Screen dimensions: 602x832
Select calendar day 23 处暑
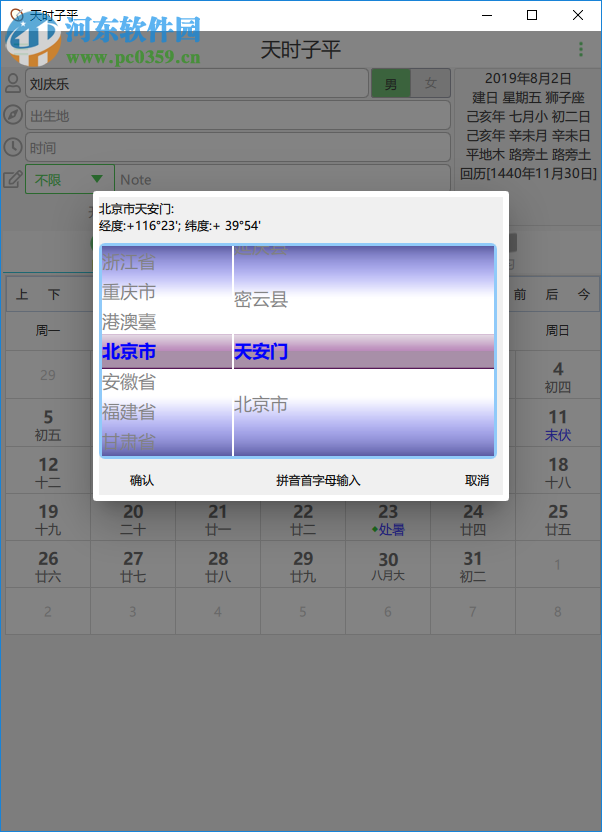[388, 518]
